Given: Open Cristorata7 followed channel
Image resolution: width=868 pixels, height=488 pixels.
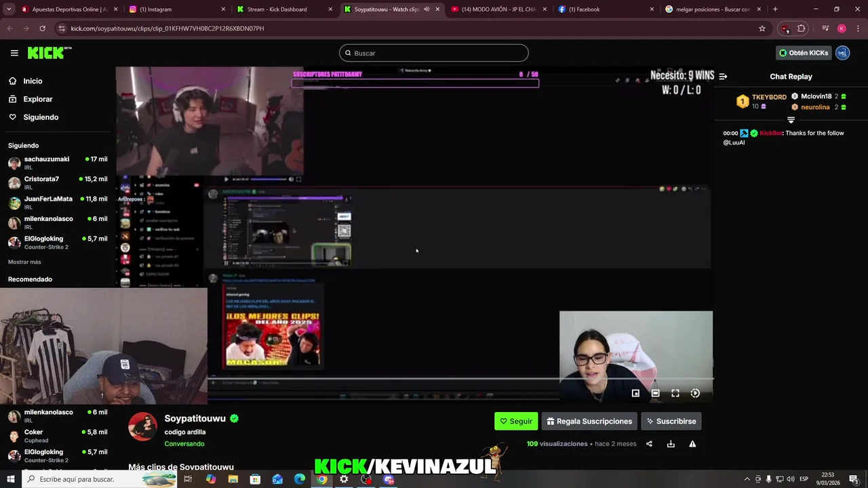Looking at the screenshot, I should tap(58, 183).
